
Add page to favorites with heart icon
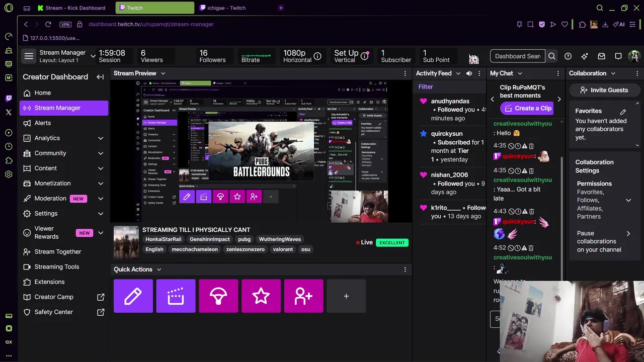565,24
